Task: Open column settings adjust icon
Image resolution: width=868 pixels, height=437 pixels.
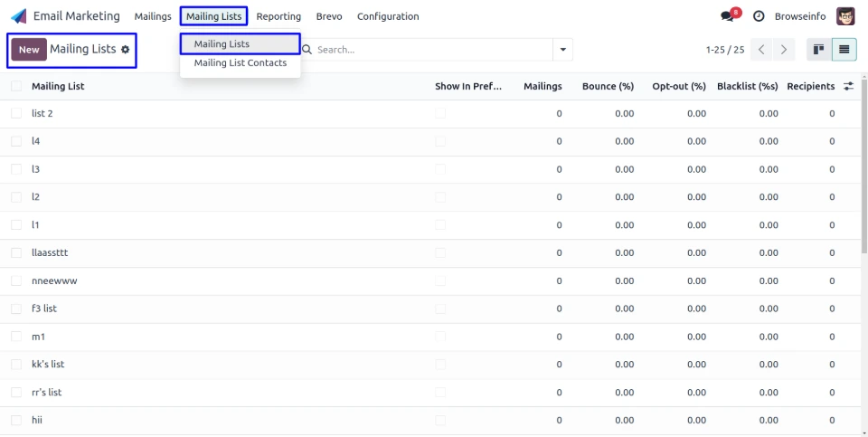Action: (x=848, y=86)
